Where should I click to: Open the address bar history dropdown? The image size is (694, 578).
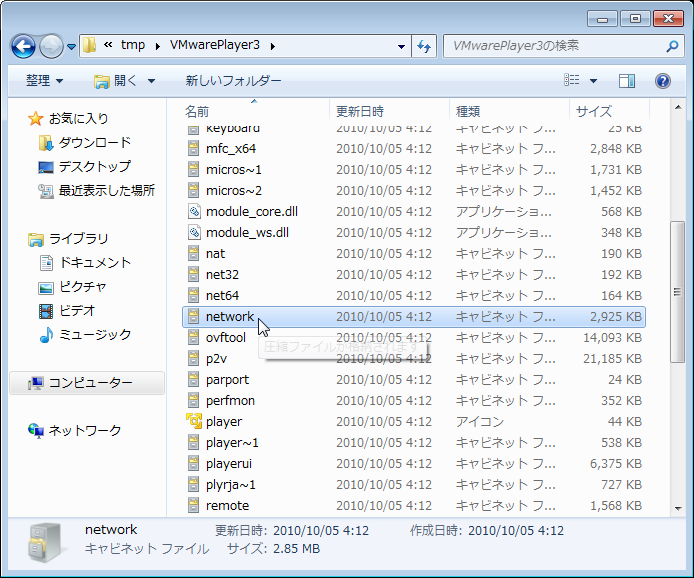point(401,46)
